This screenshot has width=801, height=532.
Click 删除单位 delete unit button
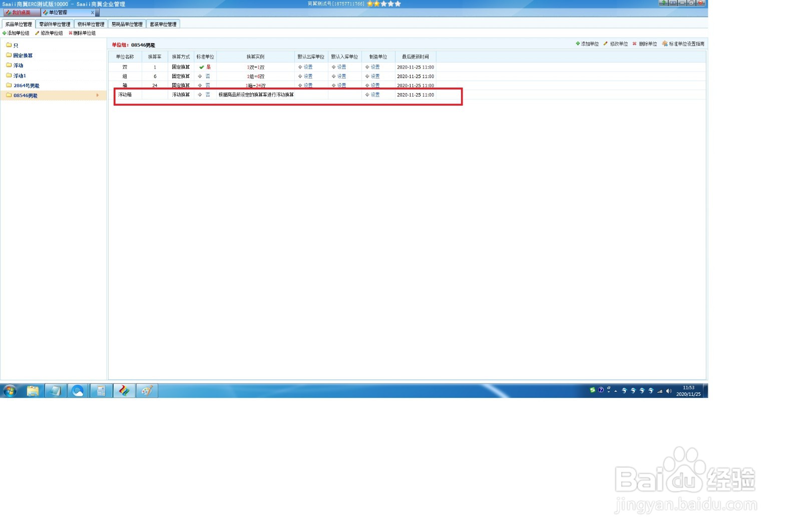645,44
